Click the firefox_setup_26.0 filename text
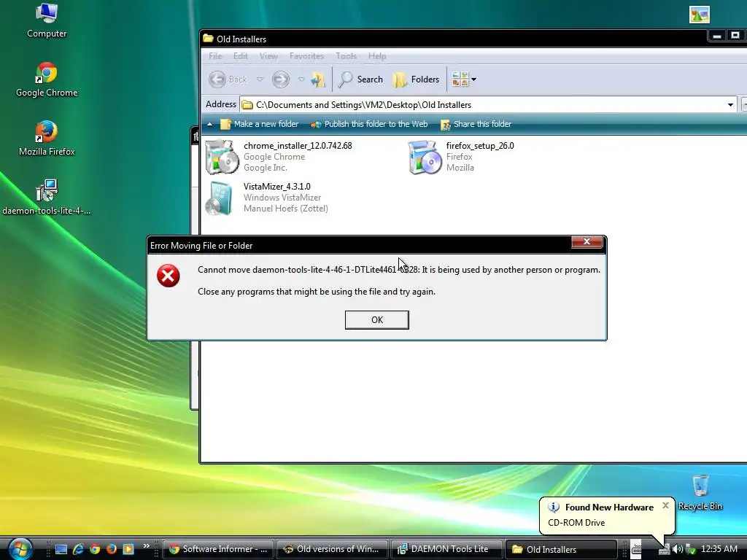Screen dimensions: 747x560 (480, 146)
